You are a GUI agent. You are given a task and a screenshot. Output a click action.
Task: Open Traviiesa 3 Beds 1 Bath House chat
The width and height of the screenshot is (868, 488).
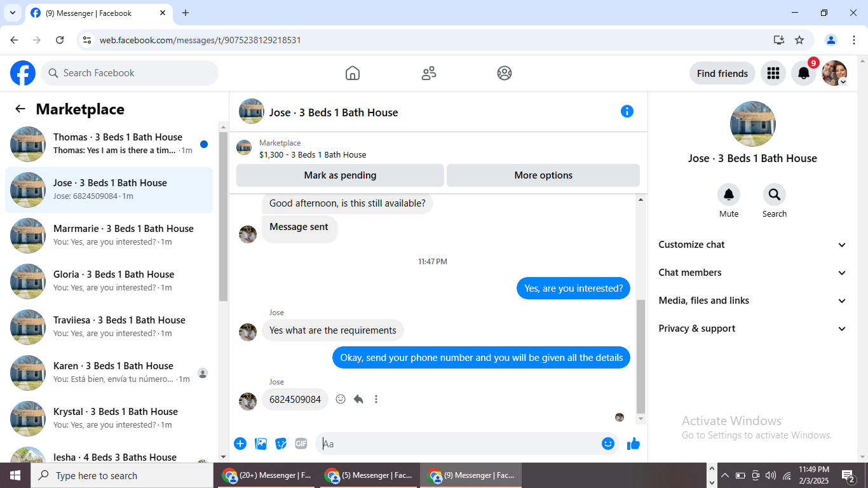click(x=109, y=327)
